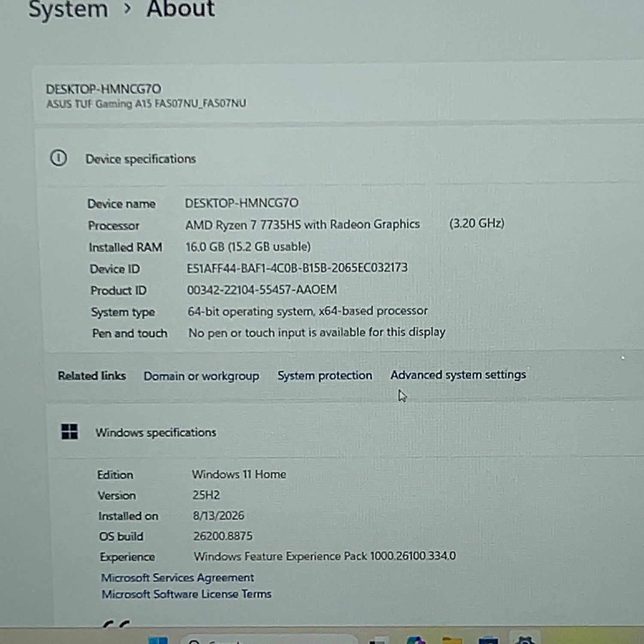Click the Device ID label
Viewport: 644px width, 644px height.
(115, 269)
